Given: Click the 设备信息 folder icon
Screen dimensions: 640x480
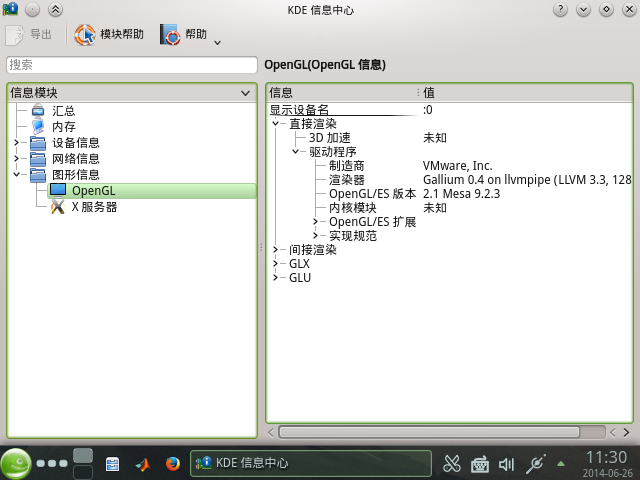Looking at the screenshot, I should pos(38,143).
